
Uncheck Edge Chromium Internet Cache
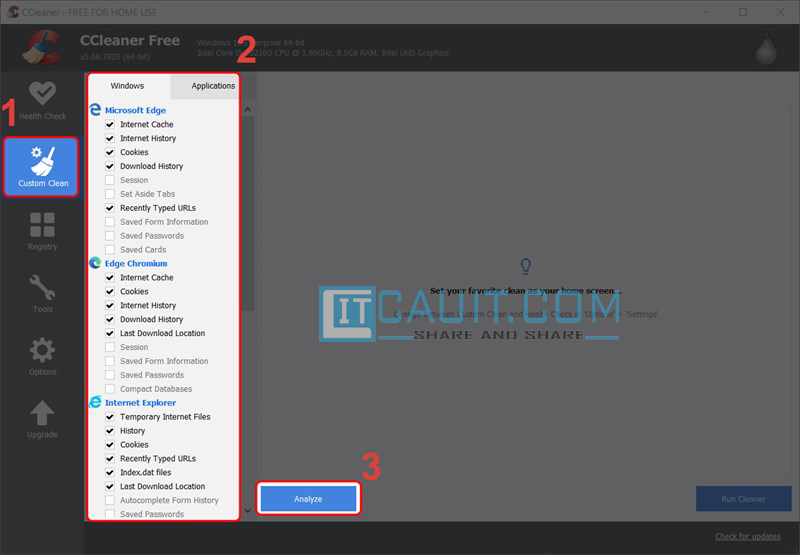(x=110, y=278)
